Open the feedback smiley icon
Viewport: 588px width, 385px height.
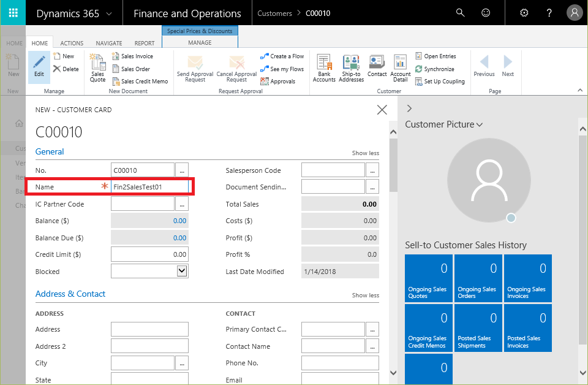(486, 13)
